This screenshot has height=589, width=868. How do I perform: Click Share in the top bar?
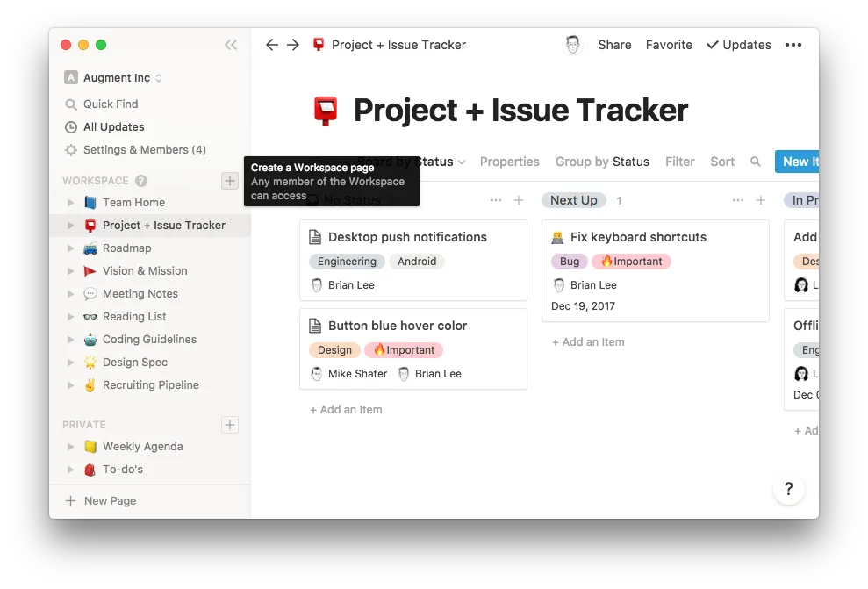coord(614,45)
